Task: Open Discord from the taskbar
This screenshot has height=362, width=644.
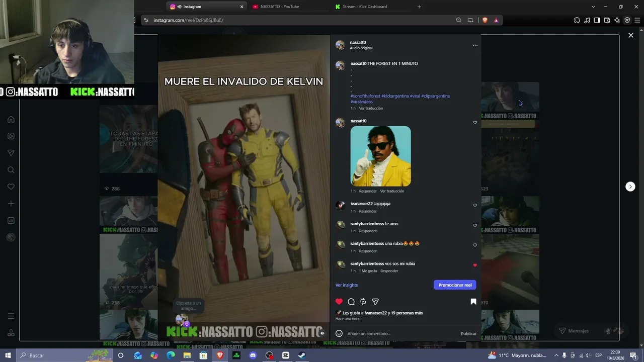Action: pos(253,355)
